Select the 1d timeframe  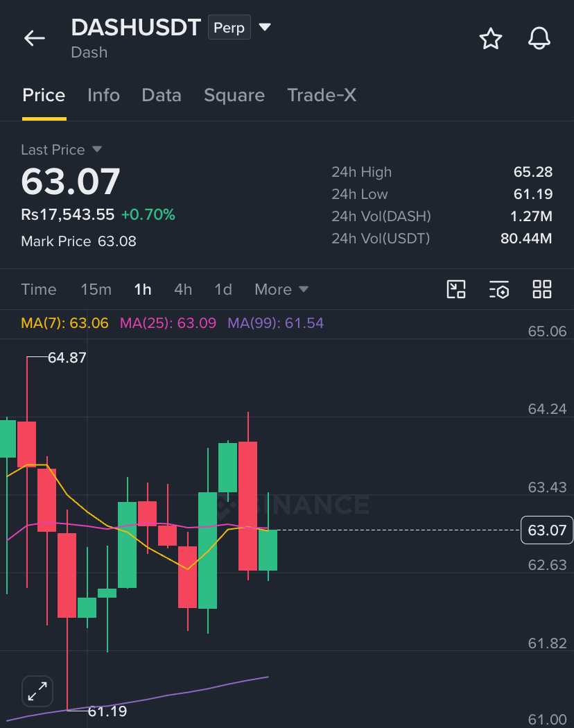coord(223,290)
